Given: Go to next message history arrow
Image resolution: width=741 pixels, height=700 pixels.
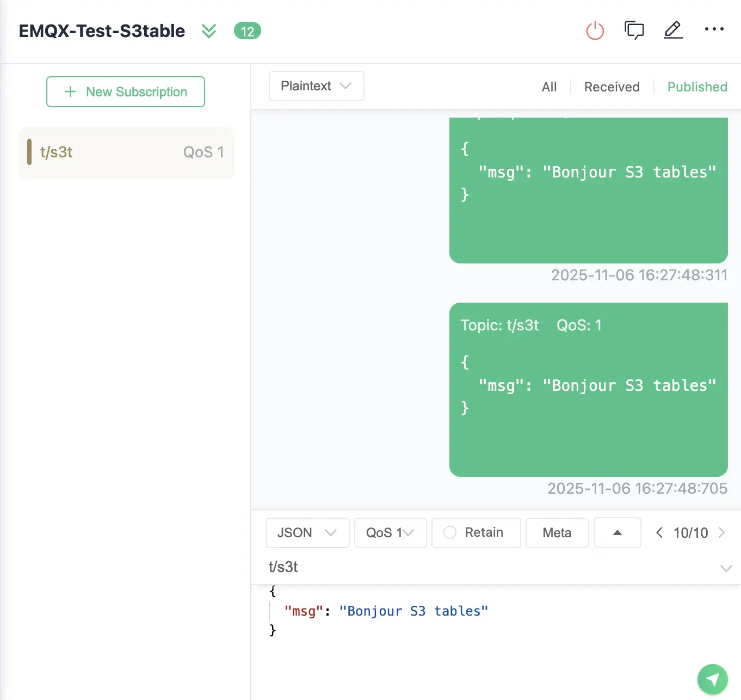Looking at the screenshot, I should [722, 532].
